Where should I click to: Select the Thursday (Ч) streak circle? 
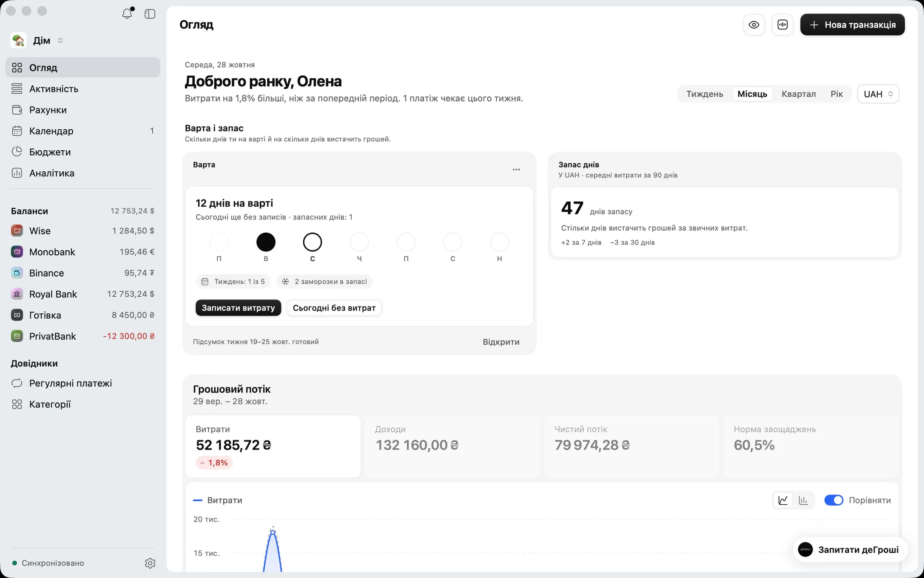click(x=359, y=242)
